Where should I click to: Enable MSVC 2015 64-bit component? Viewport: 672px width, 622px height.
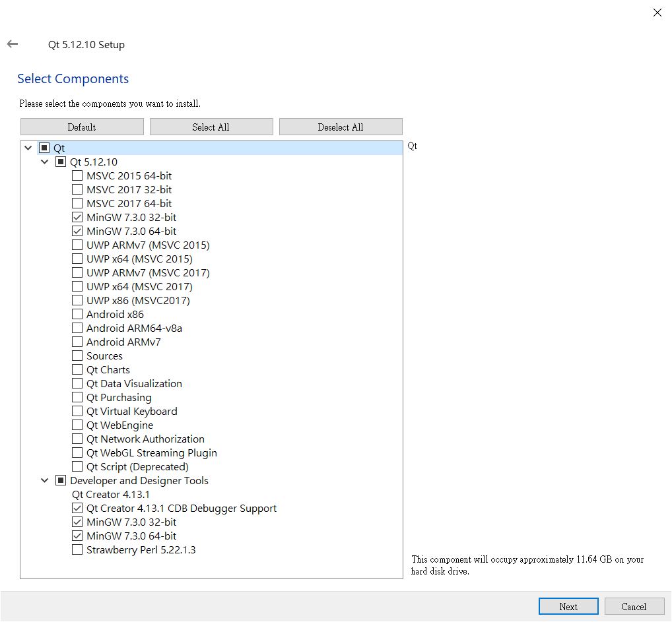(77, 175)
